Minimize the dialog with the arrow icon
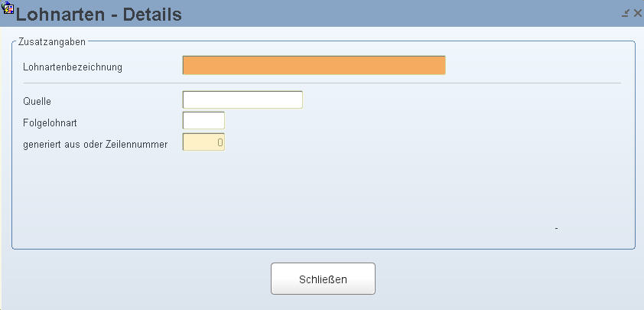The height and width of the screenshot is (310, 644). [x=626, y=13]
